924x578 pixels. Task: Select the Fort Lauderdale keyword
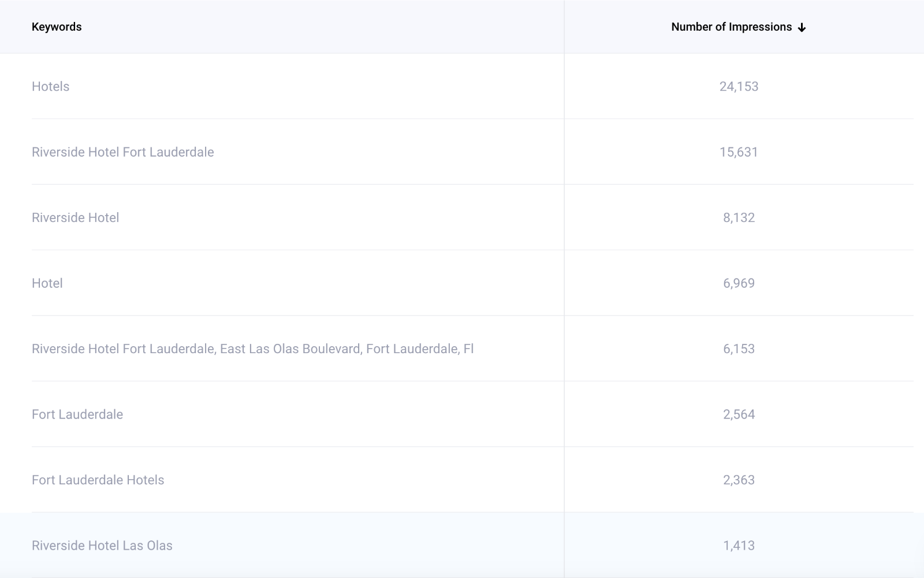pyautogui.click(x=77, y=414)
